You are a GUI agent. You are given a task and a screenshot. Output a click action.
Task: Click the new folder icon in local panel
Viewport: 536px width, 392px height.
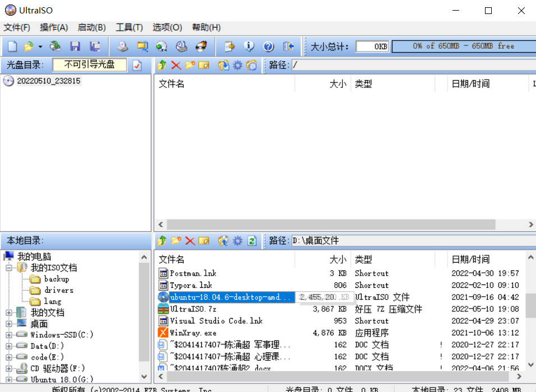point(176,241)
